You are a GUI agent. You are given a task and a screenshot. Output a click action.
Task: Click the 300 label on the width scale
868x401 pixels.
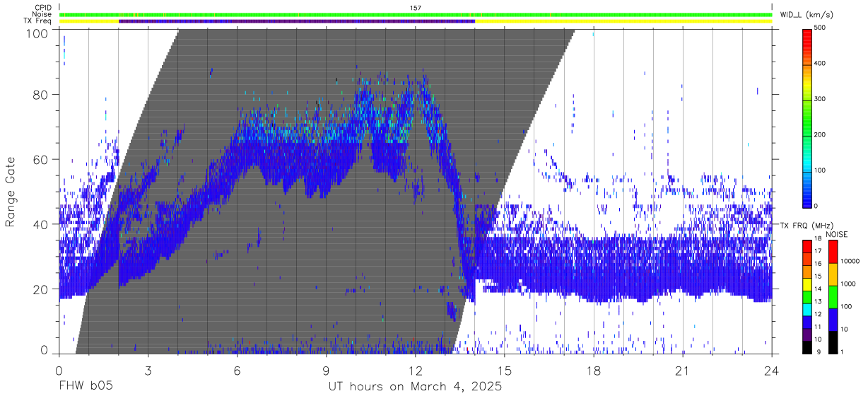(x=820, y=99)
